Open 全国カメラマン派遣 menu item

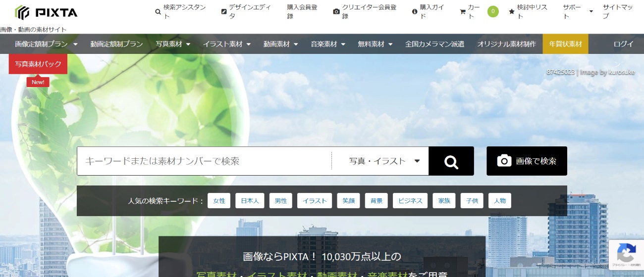(x=434, y=44)
